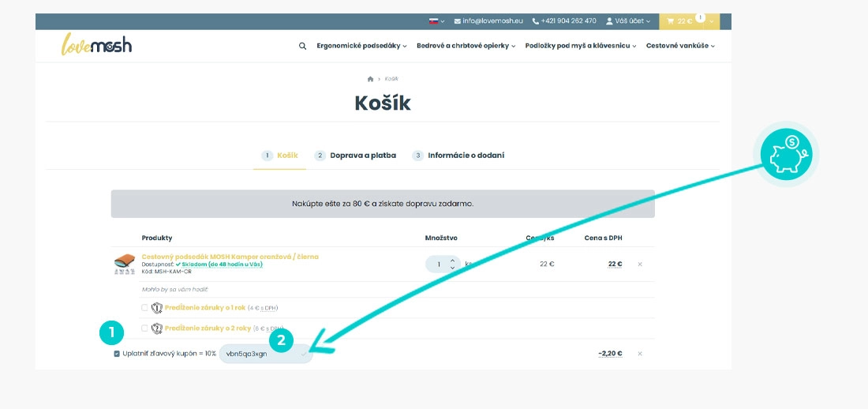
Task: Click the info@lovemosh.eu email link
Action: (488, 21)
